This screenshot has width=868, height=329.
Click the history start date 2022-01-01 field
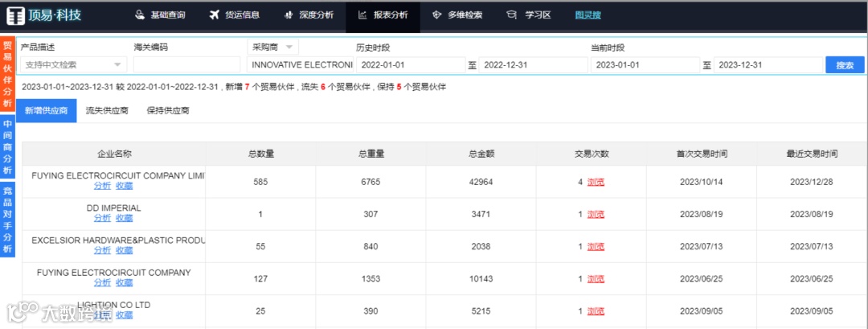(x=411, y=65)
